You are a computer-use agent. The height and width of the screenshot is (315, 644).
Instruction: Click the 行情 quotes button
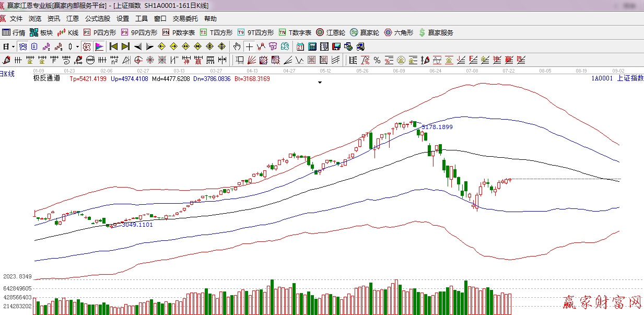14,32
